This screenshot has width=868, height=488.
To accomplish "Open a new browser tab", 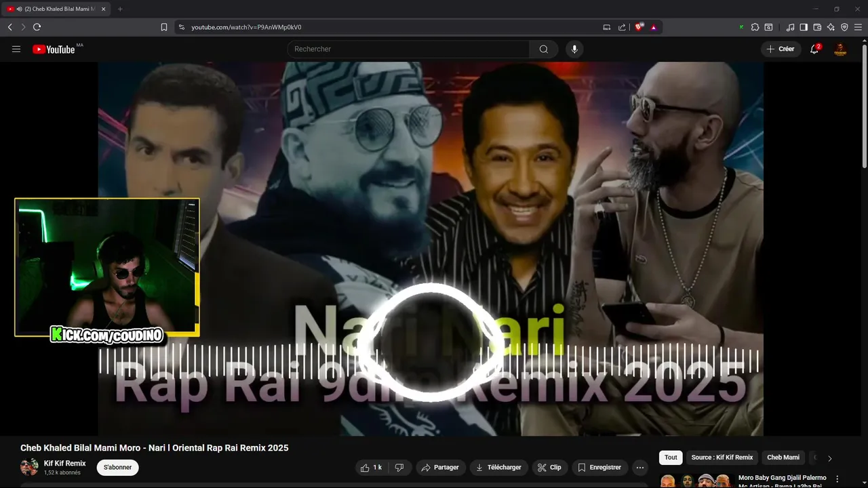I will point(120,9).
